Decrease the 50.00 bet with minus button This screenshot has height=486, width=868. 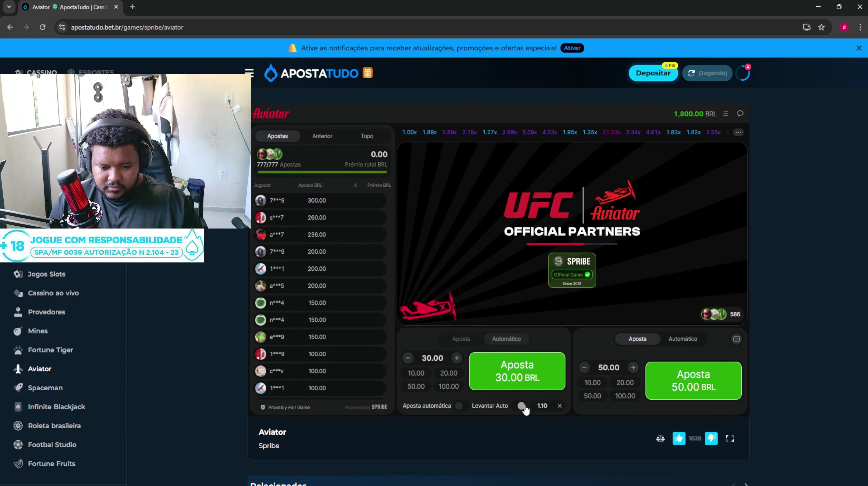pyautogui.click(x=584, y=367)
